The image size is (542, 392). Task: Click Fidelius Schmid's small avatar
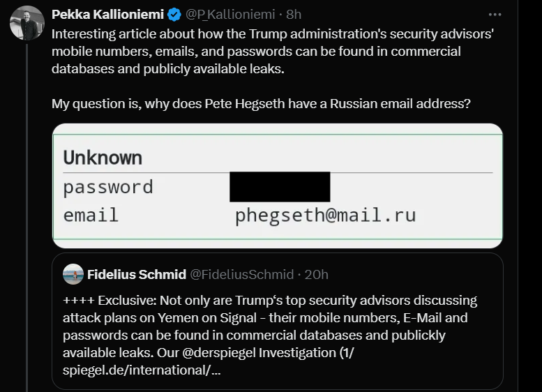pyautogui.click(x=73, y=274)
